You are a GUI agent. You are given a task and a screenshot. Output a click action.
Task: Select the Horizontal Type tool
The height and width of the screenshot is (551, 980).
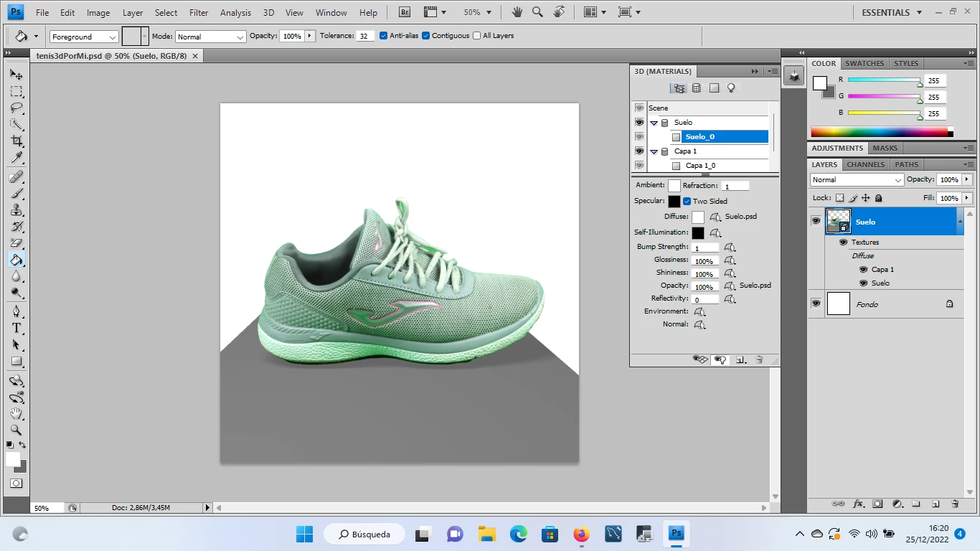[17, 328]
